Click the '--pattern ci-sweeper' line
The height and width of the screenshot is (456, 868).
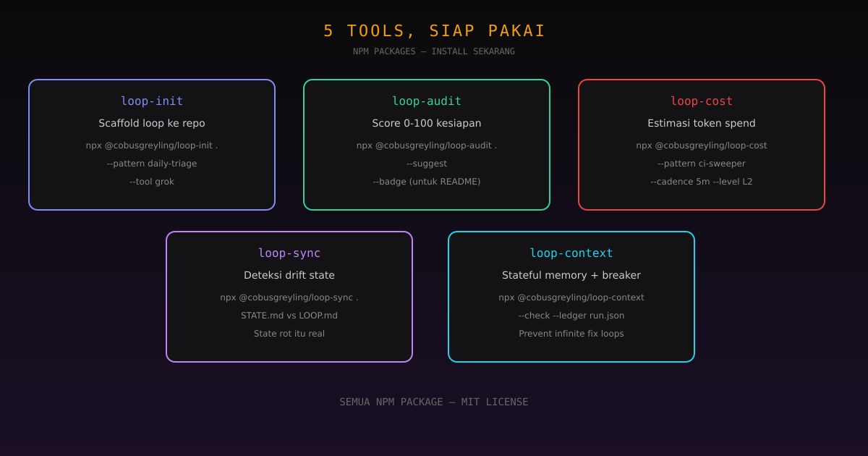point(702,164)
